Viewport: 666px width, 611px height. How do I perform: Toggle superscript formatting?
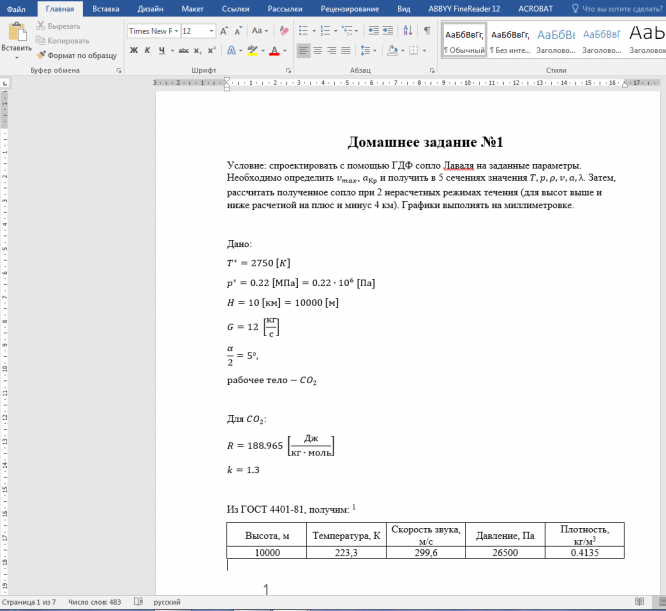point(212,51)
